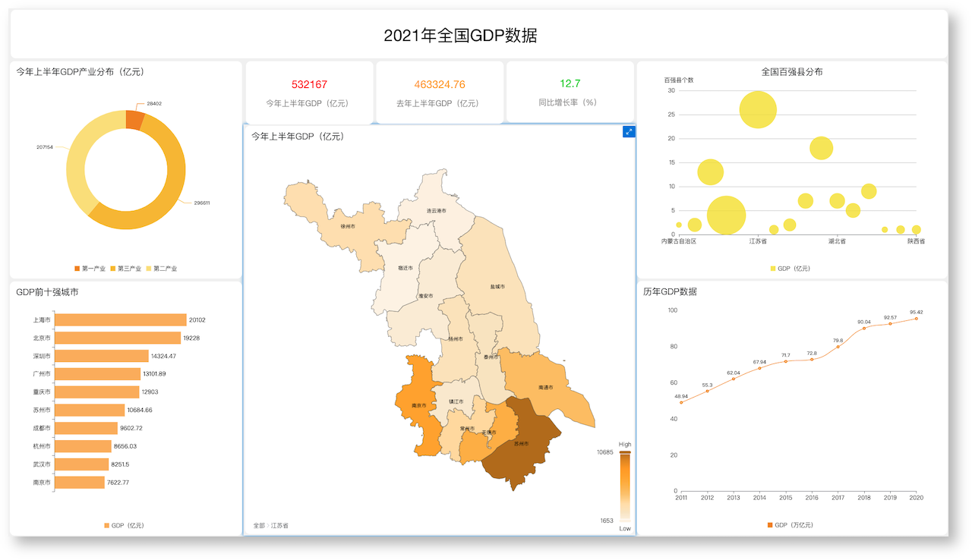Click the 上海市 bar showing 20102
Screen dimensions: 972x560
coord(121,320)
